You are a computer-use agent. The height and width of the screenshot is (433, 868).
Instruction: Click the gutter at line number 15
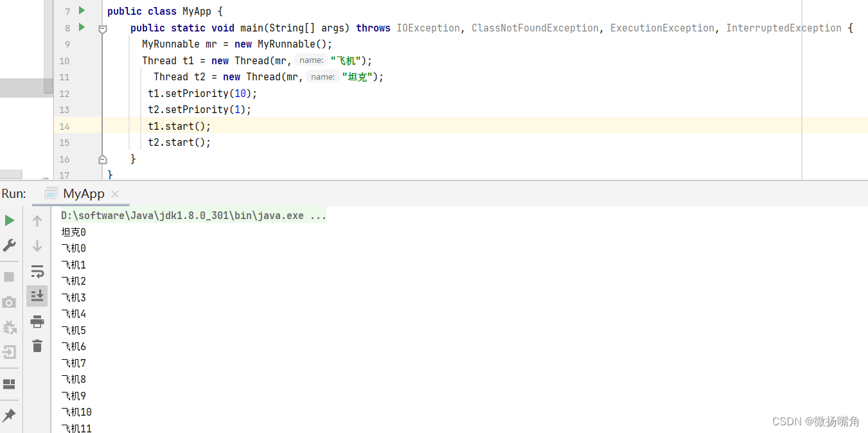(64, 143)
